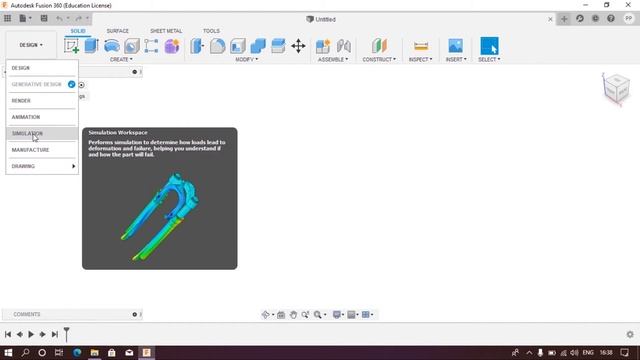Select the Create Sketch tool

tap(71, 46)
